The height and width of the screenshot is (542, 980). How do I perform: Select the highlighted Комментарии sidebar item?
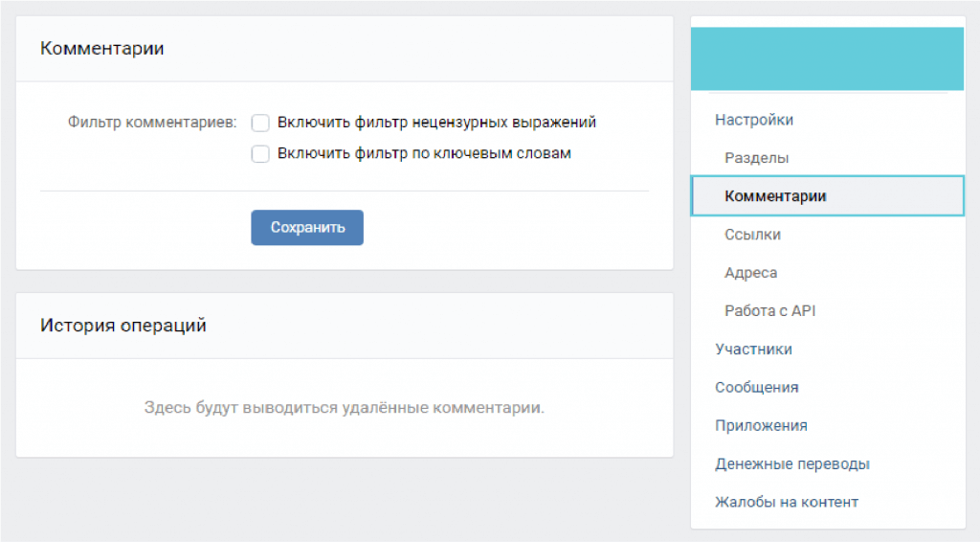[828, 196]
